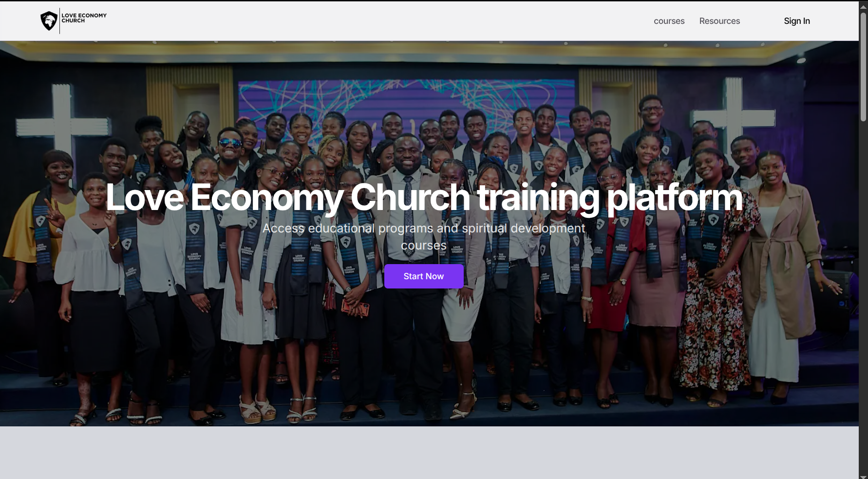
Task: Click the educational programs subtitle text
Action: (424, 237)
